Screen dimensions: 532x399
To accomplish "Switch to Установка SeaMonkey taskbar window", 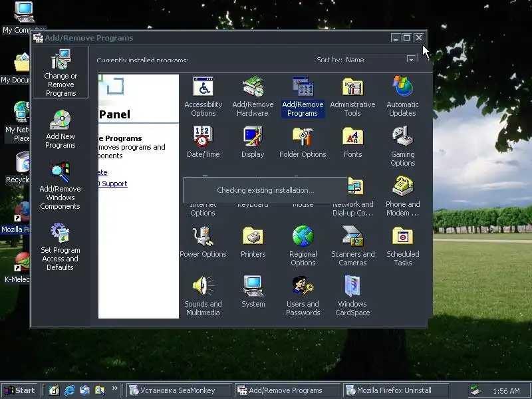I will tap(179, 390).
